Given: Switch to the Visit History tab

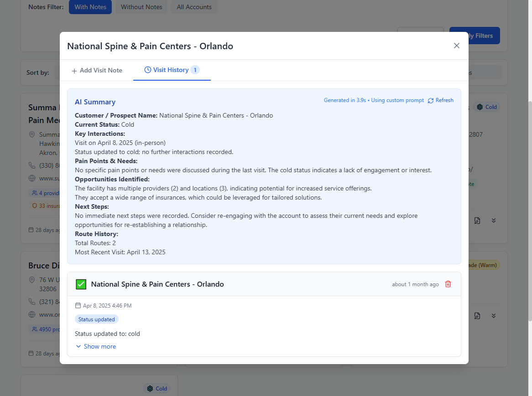Looking at the screenshot, I should (x=172, y=70).
